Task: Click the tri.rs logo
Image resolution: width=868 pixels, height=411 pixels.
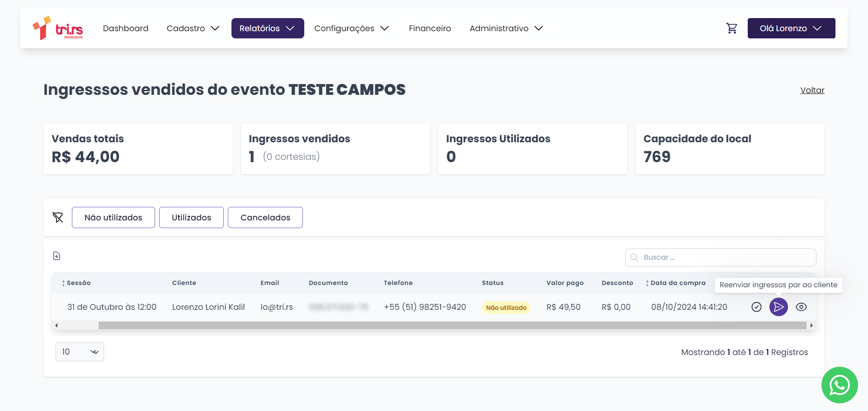Action: point(58,28)
